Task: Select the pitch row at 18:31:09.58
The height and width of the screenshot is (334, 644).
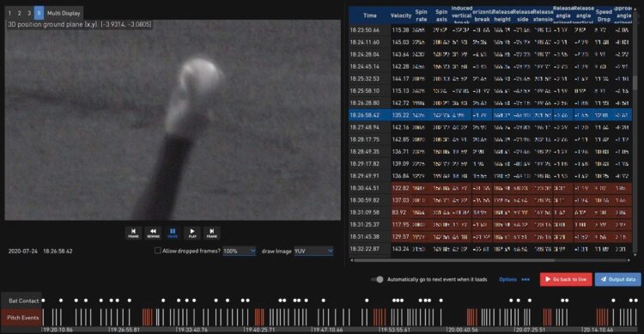Action: point(490,212)
